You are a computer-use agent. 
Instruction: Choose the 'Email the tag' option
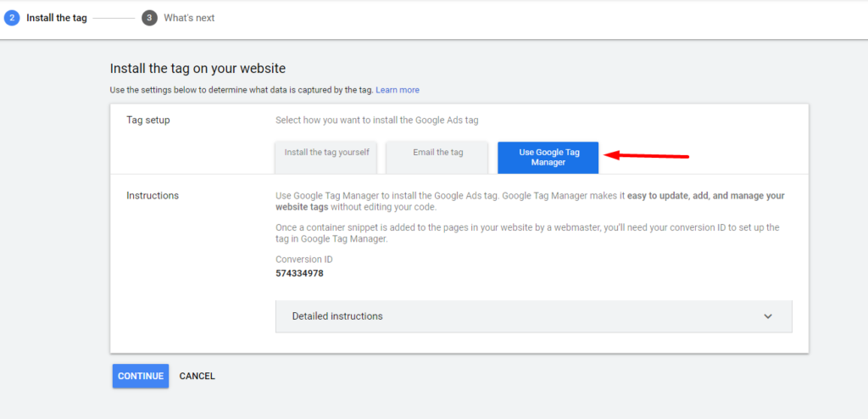click(437, 158)
